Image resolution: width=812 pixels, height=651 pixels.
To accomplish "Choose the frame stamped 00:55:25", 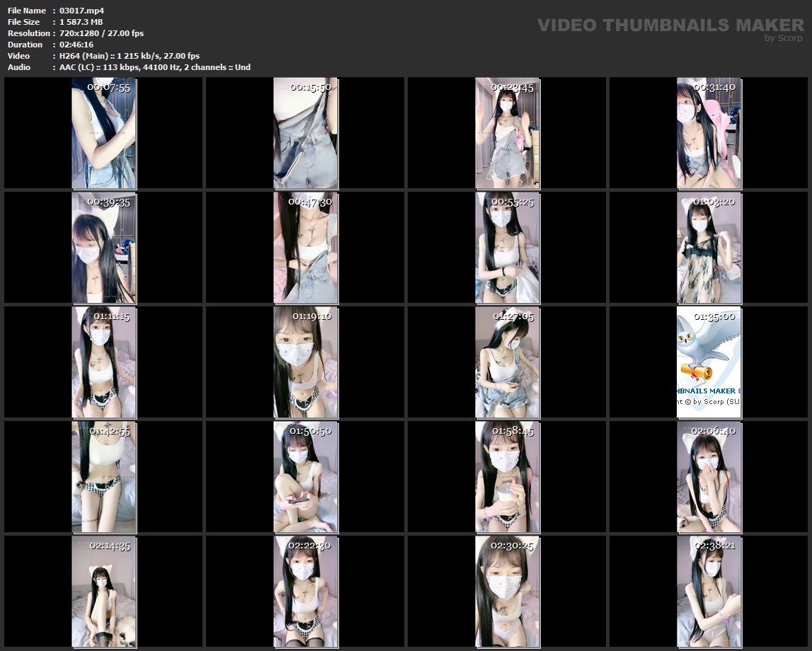I will tap(507, 248).
